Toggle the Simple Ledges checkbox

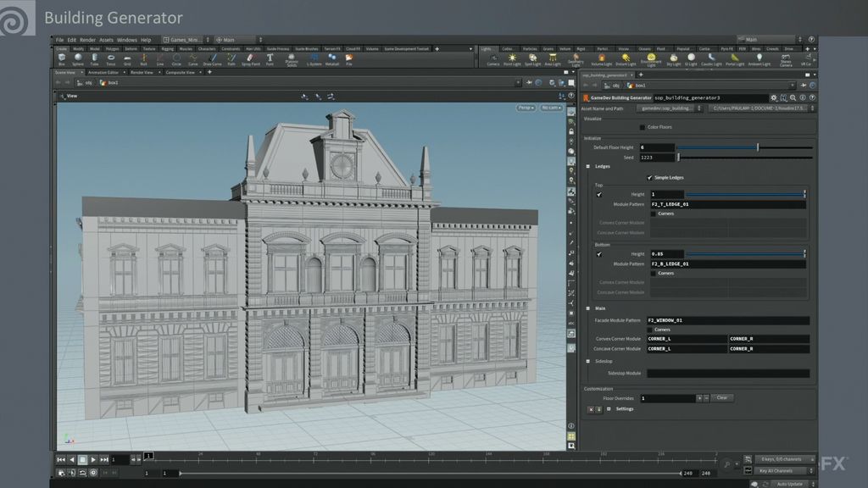coord(649,178)
